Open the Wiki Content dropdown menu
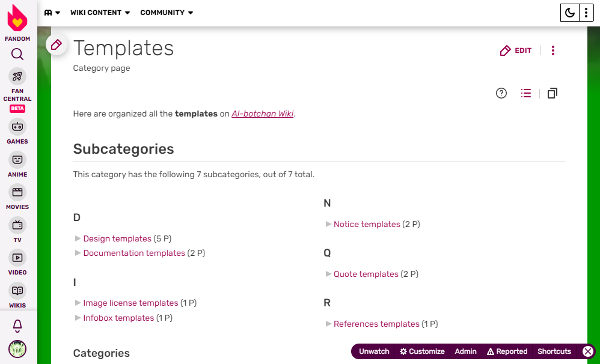 [100, 13]
